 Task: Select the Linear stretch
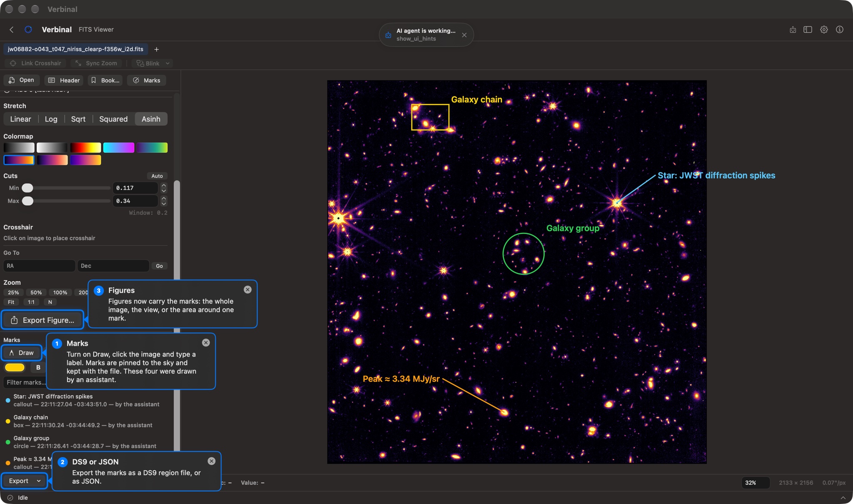click(20, 119)
